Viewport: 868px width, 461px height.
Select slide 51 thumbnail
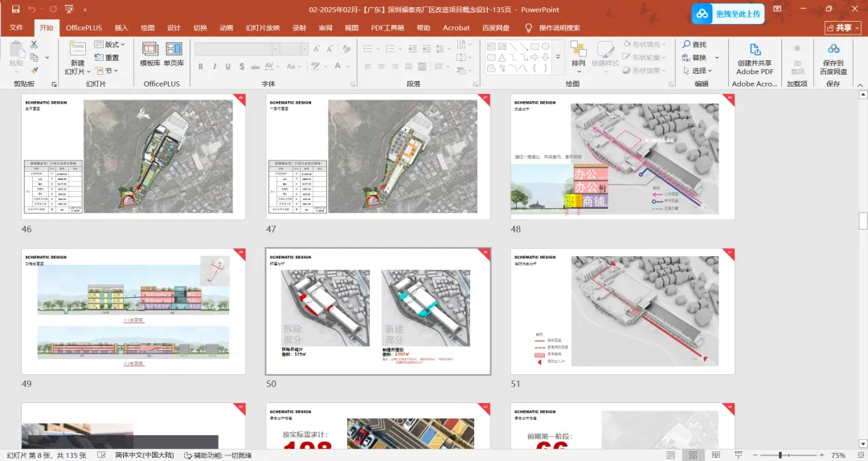point(623,312)
